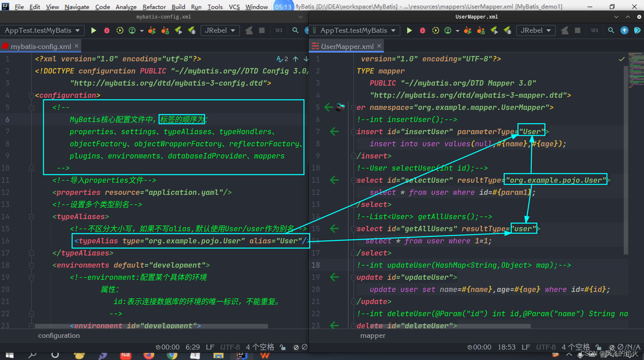The width and height of the screenshot is (644, 360).
Task: Click the mapper navigation arrow at insertUser line
Action: tap(334, 131)
